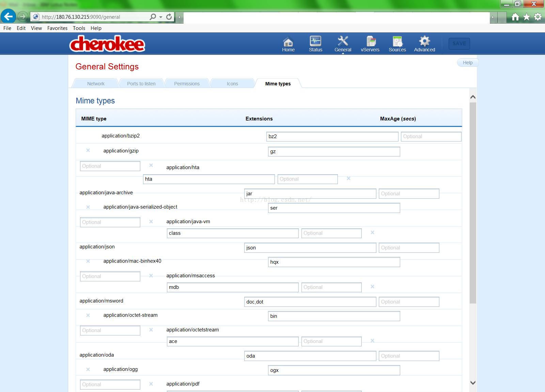
Task: Delete the application/octetstream mime type
Action: [x=151, y=330]
